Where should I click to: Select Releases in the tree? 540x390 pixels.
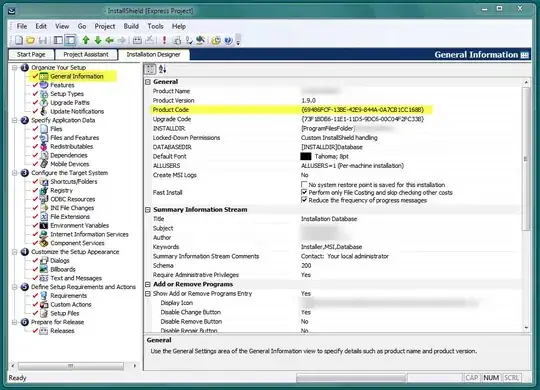point(62,331)
